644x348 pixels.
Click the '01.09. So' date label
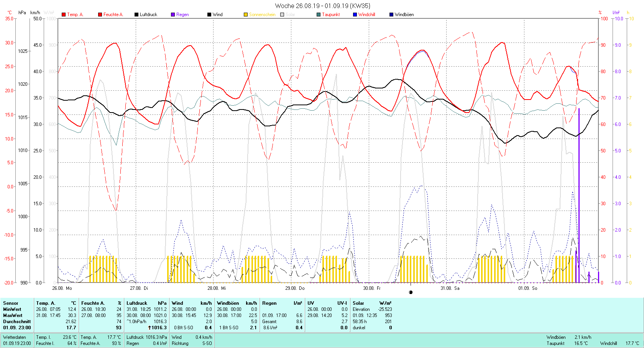tap(528, 288)
